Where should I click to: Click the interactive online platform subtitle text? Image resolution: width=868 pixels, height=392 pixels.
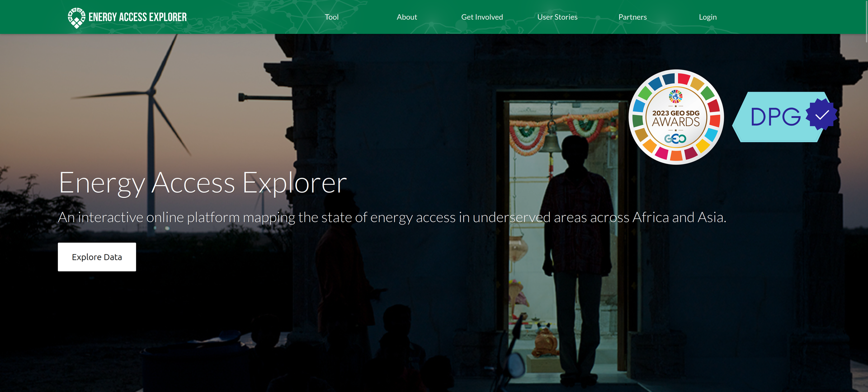(x=392, y=218)
